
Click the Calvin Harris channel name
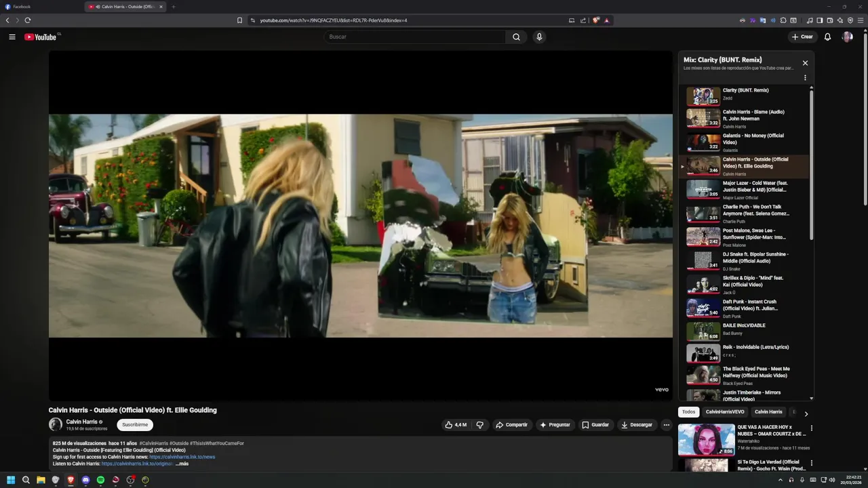click(81, 422)
